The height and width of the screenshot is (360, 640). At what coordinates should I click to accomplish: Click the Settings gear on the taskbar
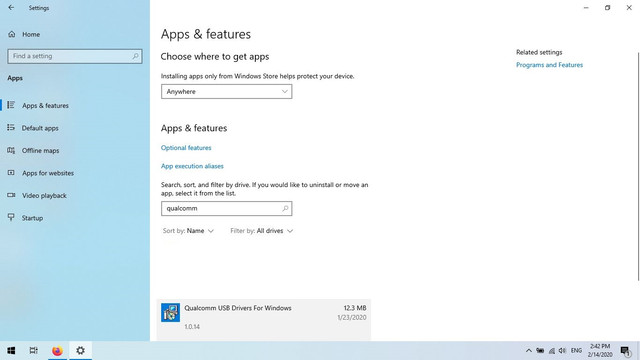80,351
